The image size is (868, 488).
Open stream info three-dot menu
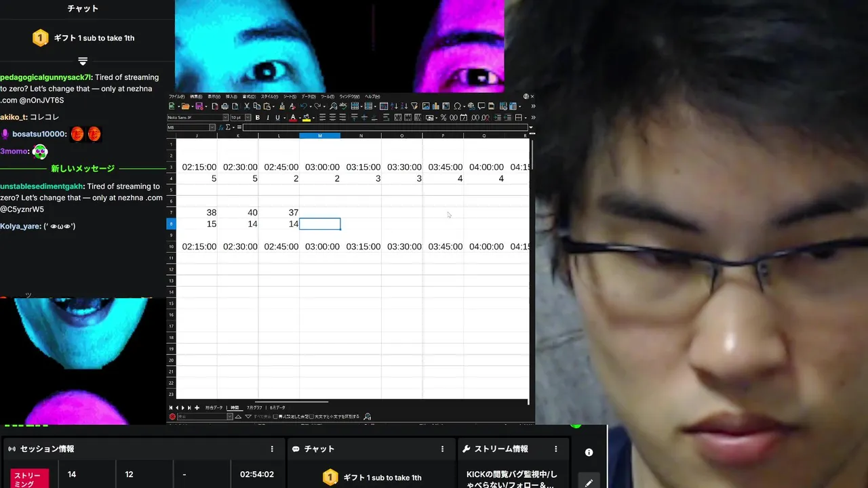556,449
